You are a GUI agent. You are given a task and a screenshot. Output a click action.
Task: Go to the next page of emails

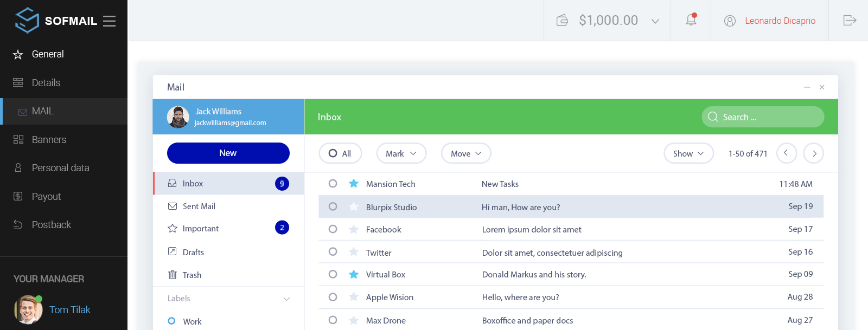(x=814, y=153)
